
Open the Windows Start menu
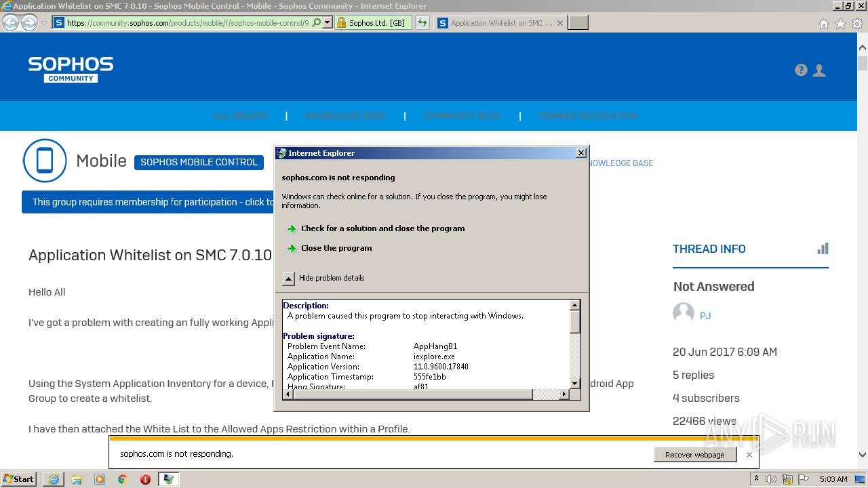pos(19,479)
